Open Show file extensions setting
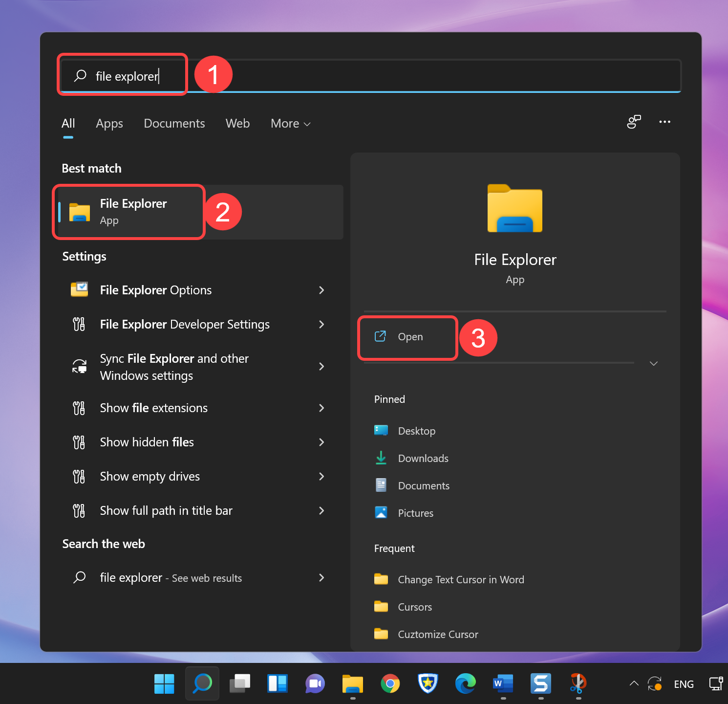 click(201, 408)
